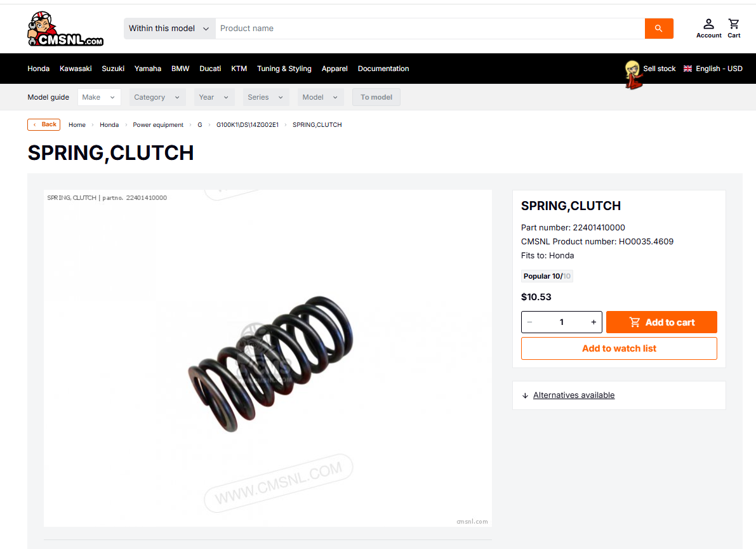Select Tuning & Styling in navigation
This screenshot has height=549, width=756.
pos(284,69)
